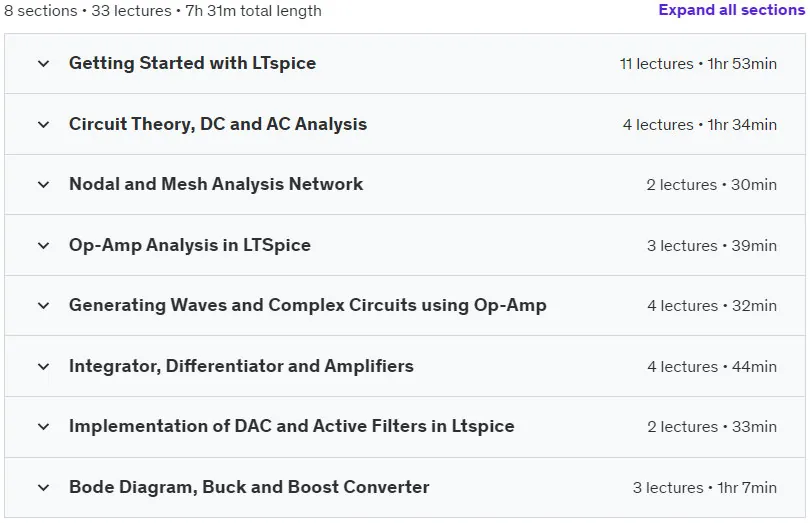Click the 11 lectures 1hr 53min label
Screen dimensions: 810x523
(698, 64)
